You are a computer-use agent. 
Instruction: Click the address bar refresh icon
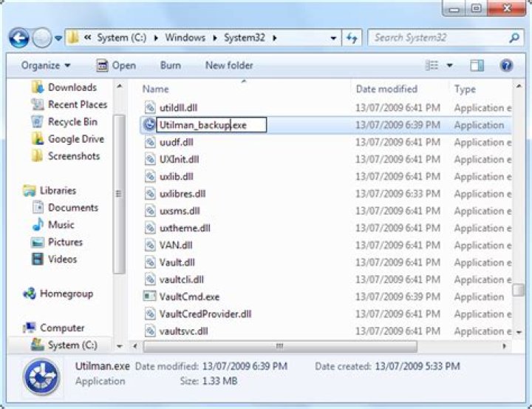(x=352, y=38)
